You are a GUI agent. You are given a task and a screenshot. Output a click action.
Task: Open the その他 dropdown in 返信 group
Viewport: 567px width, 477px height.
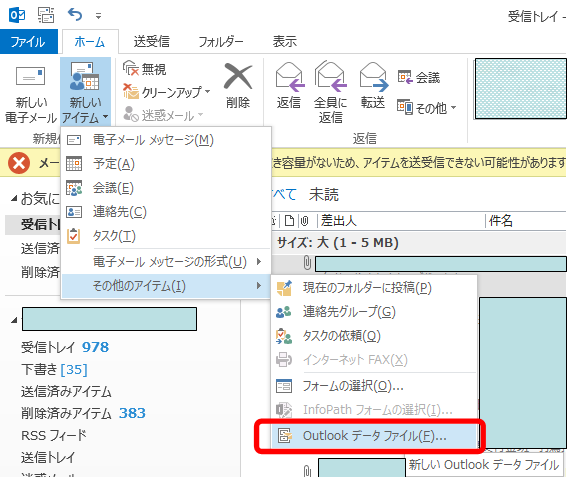(x=427, y=108)
